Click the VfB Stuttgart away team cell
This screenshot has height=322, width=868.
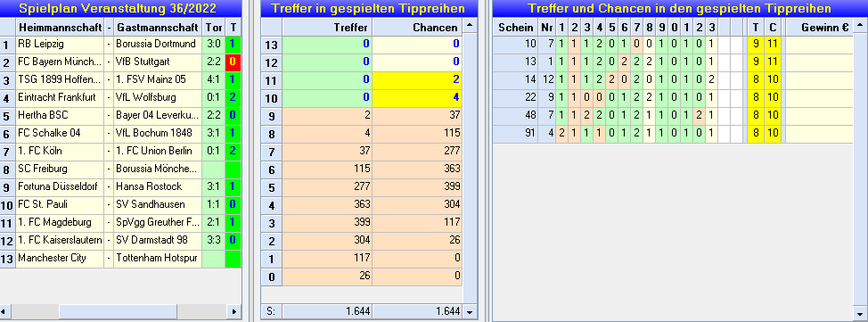pyautogui.click(x=158, y=62)
